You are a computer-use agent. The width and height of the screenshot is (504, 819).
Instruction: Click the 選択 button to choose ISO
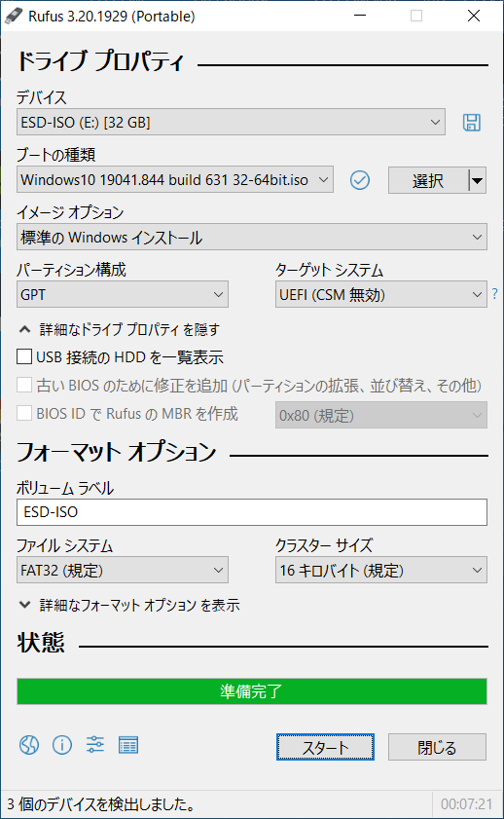(x=428, y=181)
